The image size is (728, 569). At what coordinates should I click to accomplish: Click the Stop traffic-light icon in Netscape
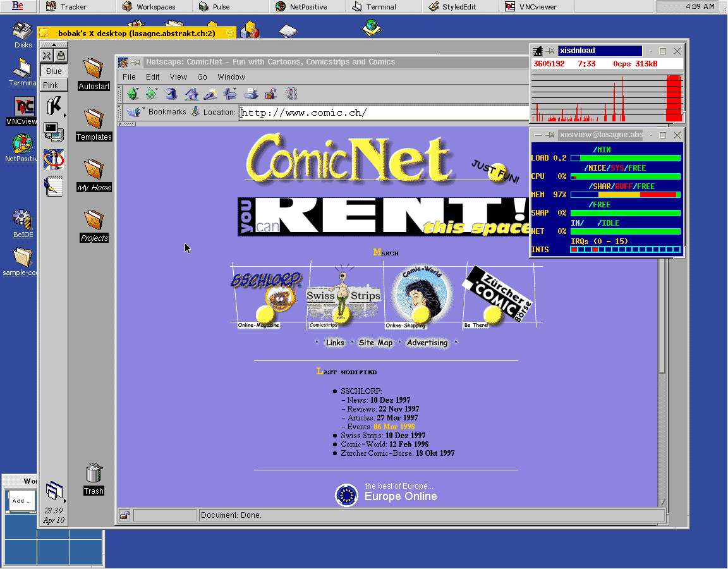point(291,94)
